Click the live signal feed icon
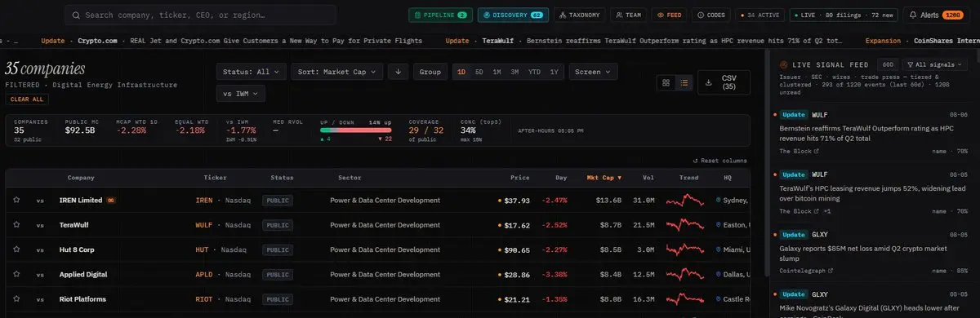The width and height of the screenshot is (980, 318). [x=784, y=64]
